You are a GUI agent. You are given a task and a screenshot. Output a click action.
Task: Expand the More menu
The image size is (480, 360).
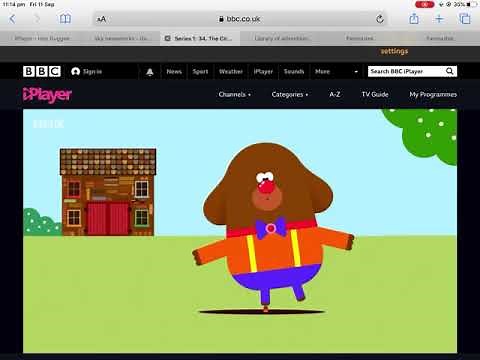click(x=322, y=71)
